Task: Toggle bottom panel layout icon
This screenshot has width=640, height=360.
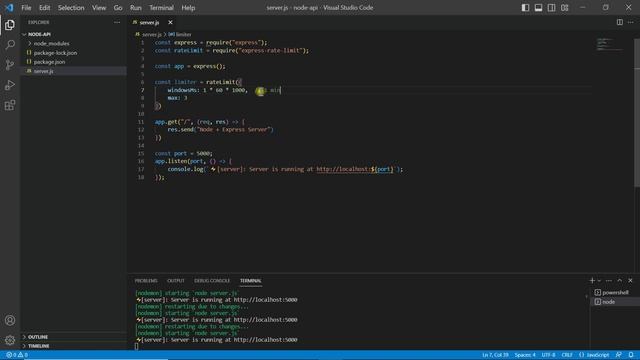Action: 538,7
